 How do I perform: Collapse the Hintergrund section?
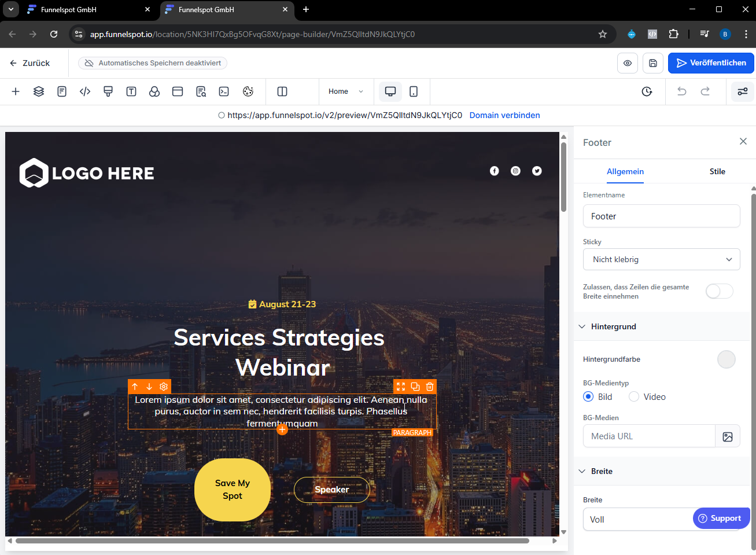[x=582, y=326]
